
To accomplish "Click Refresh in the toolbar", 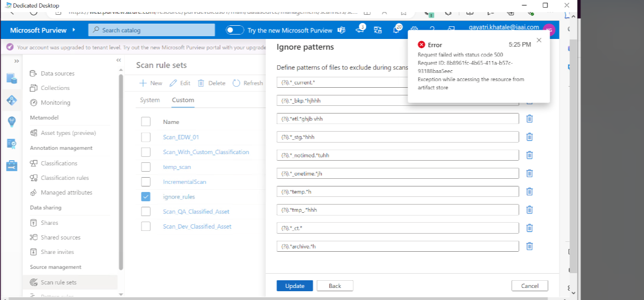I will [x=247, y=83].
